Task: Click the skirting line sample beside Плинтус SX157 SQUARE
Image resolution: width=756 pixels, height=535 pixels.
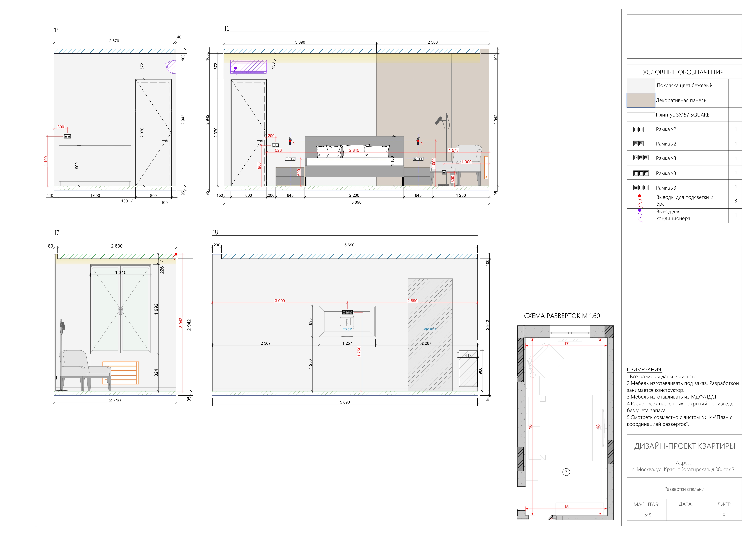Action: [x=641, y=115]
